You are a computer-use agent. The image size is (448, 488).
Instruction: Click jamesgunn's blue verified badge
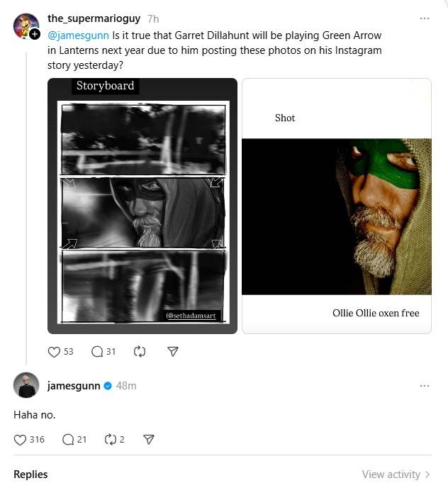(108, 386)
